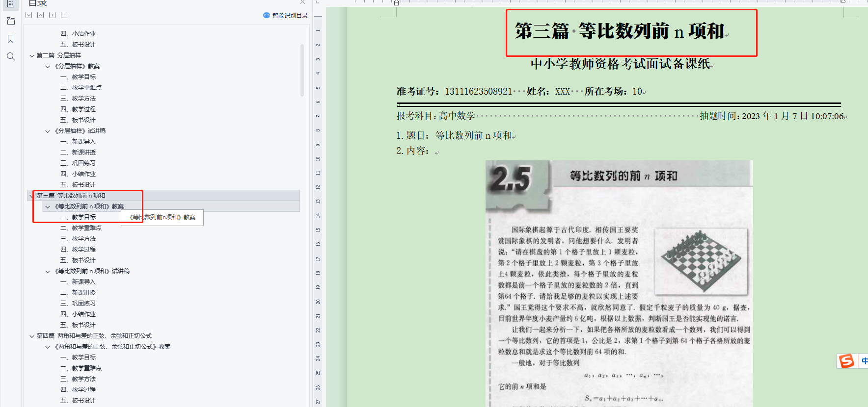Click the outline pane vertical scrollbar
868x407 pixels.
(302, 70)
